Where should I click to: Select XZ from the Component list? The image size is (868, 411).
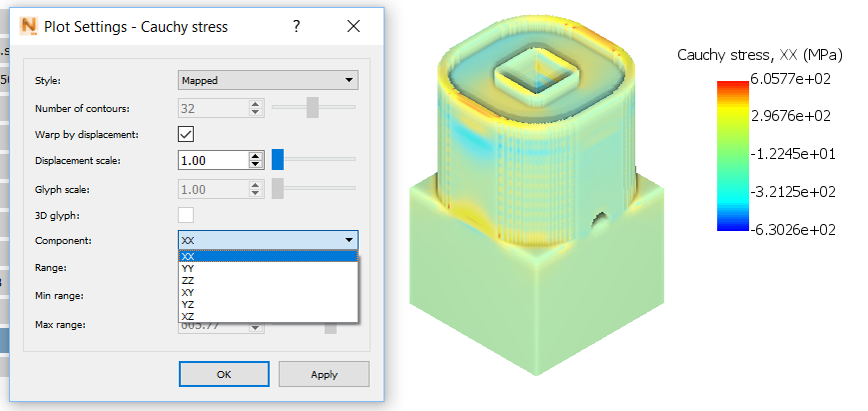(x=268, y=317)
